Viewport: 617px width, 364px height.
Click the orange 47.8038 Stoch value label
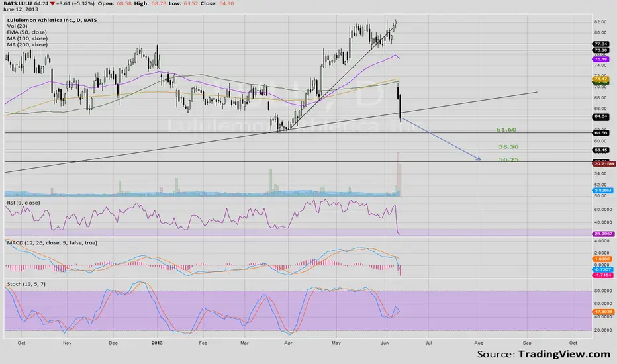pos(603,312)
